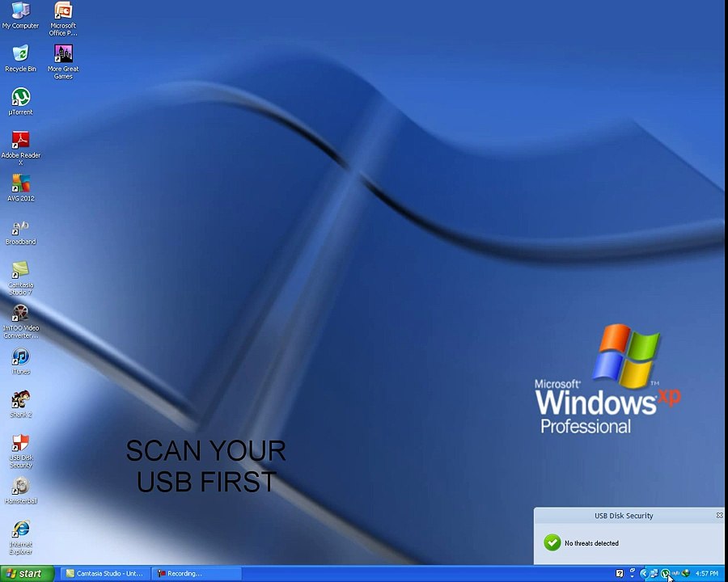Click the USB Disk Security popup title
Viewport: 728px width, 582px height.
[624, 516]
